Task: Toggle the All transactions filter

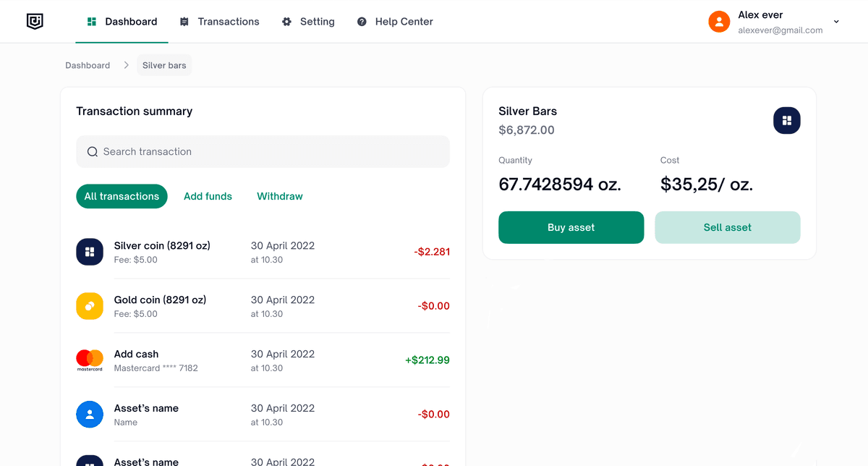Action: click(x=122, y=196)
